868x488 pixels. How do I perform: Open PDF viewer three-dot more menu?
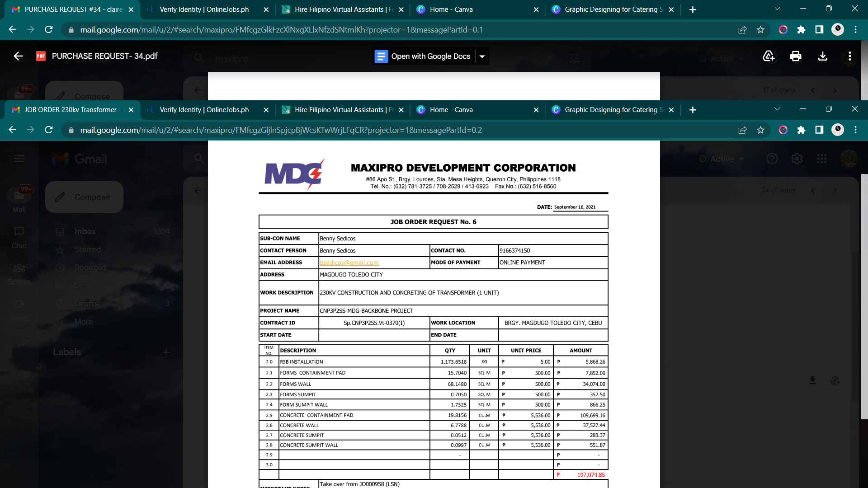coord(850,56)
